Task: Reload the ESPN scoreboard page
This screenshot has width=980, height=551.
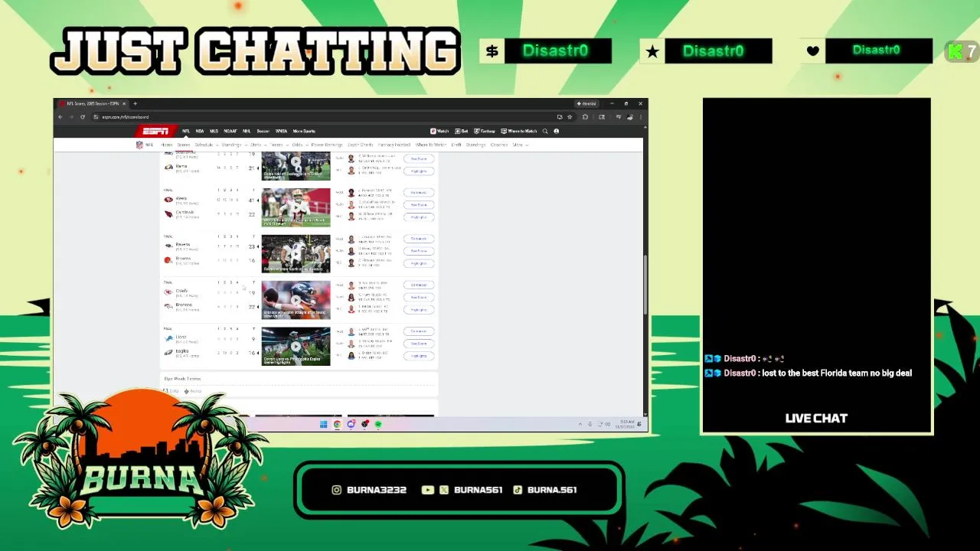Action: [82, 117]
